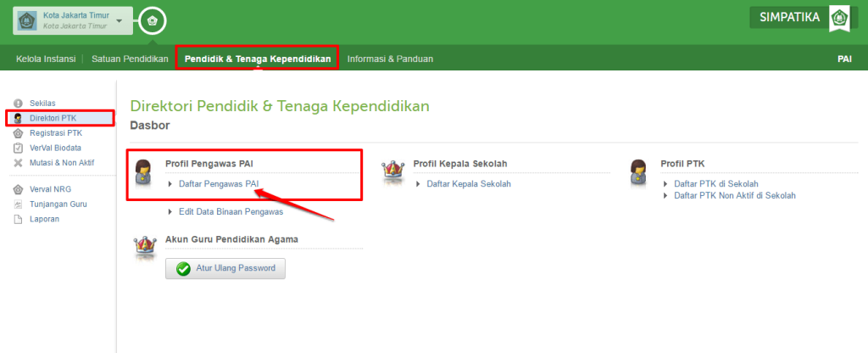
Task: Open the Kota Jakarta Timur institution dropdown
Action: coord(73,20)
